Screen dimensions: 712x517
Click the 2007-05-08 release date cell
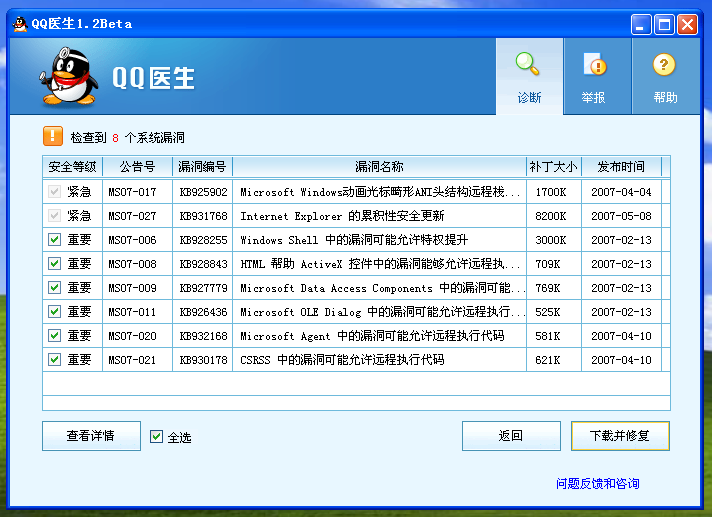(621, 216)
